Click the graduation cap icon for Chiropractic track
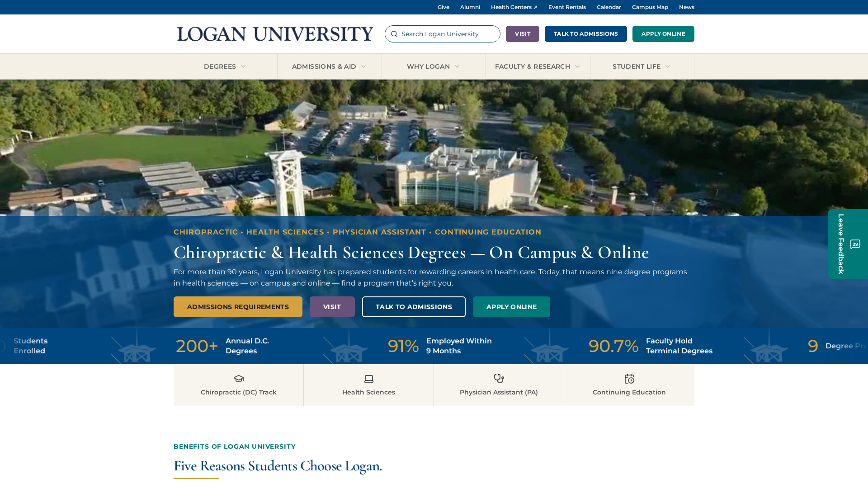This screenshot has width=868, height=488. (x=239, y=379)
